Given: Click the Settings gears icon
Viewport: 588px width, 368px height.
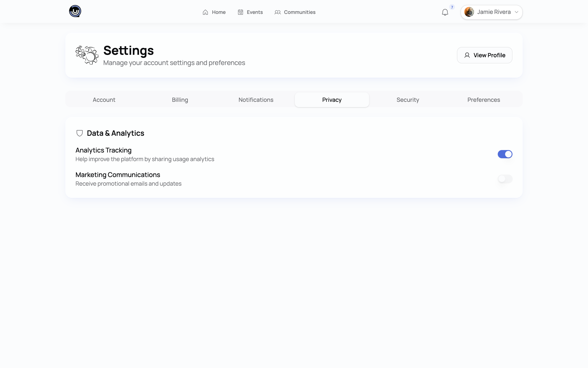Looking at the screenshot, I should tap(87, 55).
